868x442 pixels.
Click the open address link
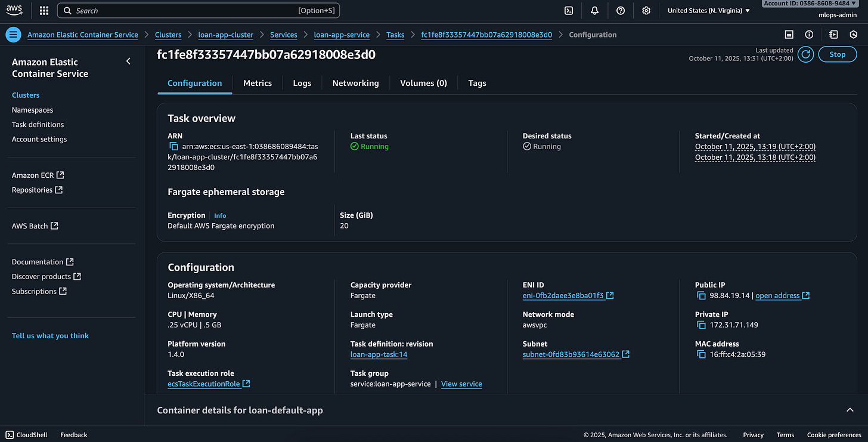click(x=782, y=295)
